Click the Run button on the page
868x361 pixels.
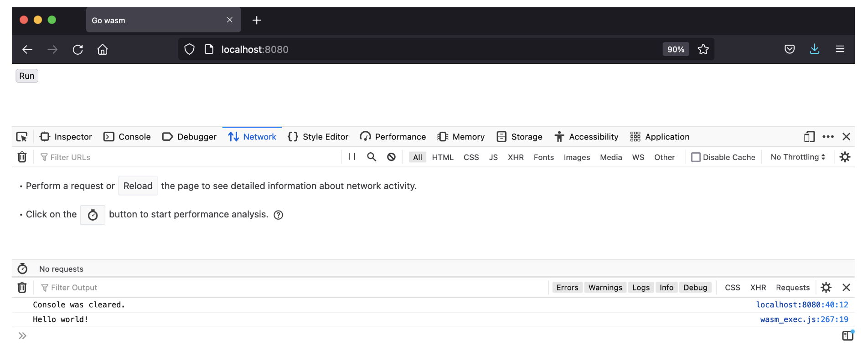tap(27, 76)
